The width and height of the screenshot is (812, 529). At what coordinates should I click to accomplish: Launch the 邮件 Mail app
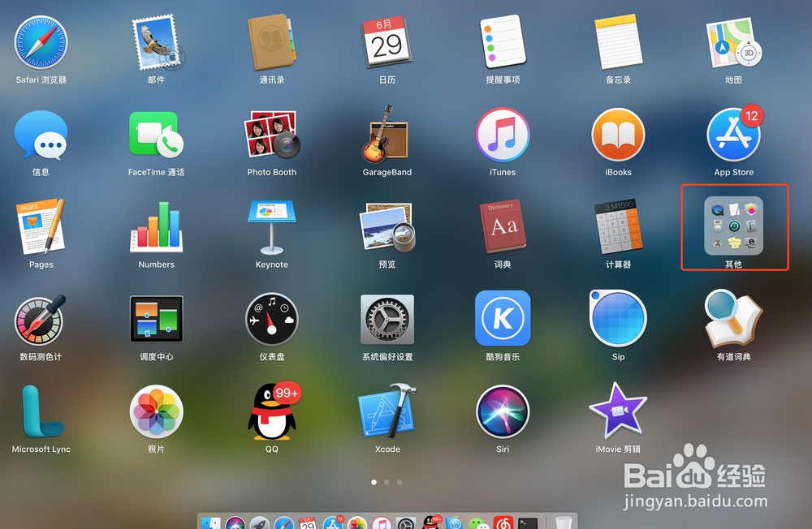157,42
